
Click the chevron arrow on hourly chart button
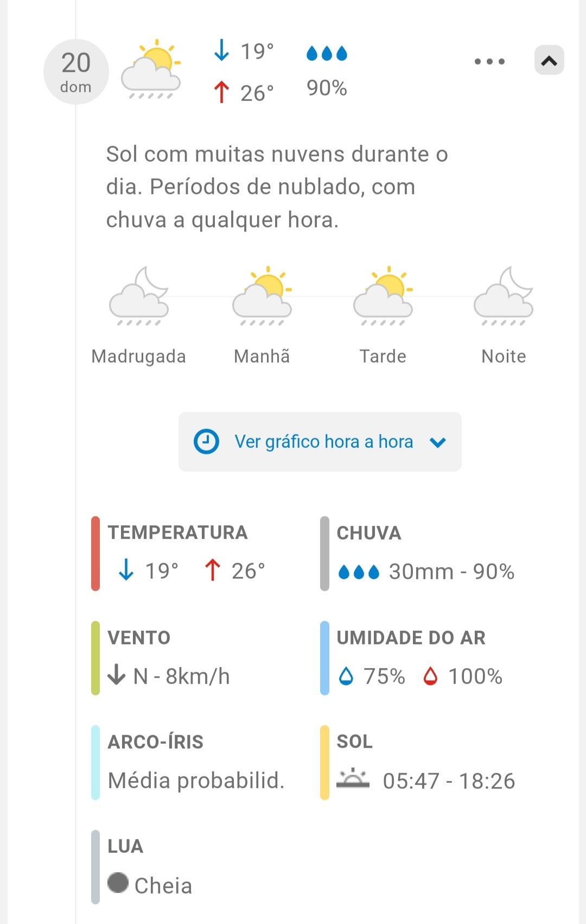pyautogui.click(x=437, y=443)
